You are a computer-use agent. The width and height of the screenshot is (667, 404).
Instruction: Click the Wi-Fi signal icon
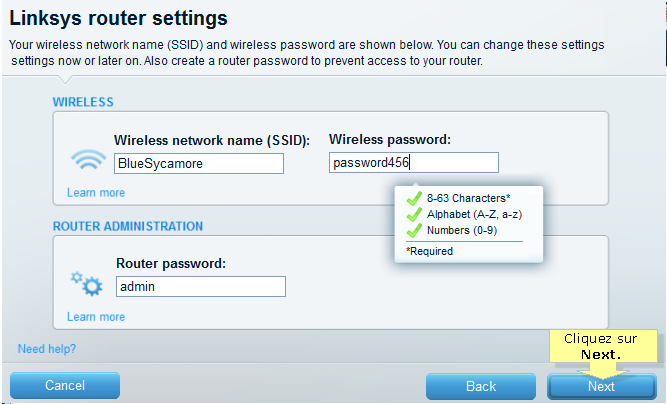point(88,159)
